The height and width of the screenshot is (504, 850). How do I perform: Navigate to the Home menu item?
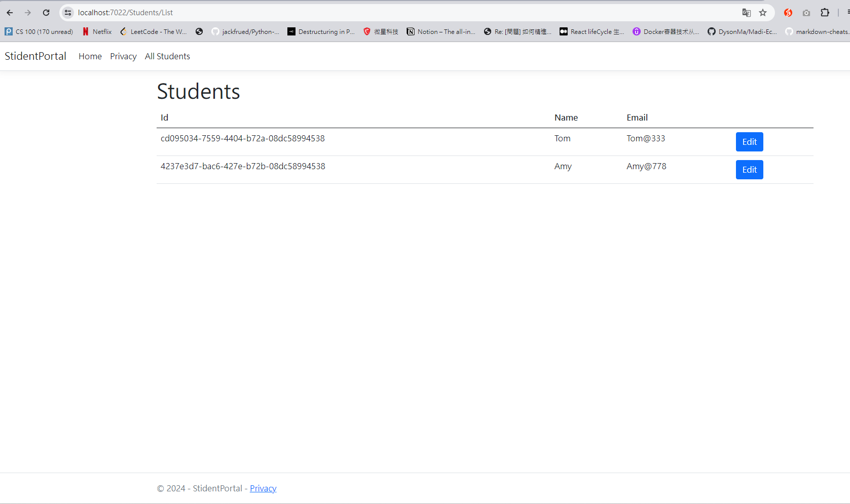point(90,56)
